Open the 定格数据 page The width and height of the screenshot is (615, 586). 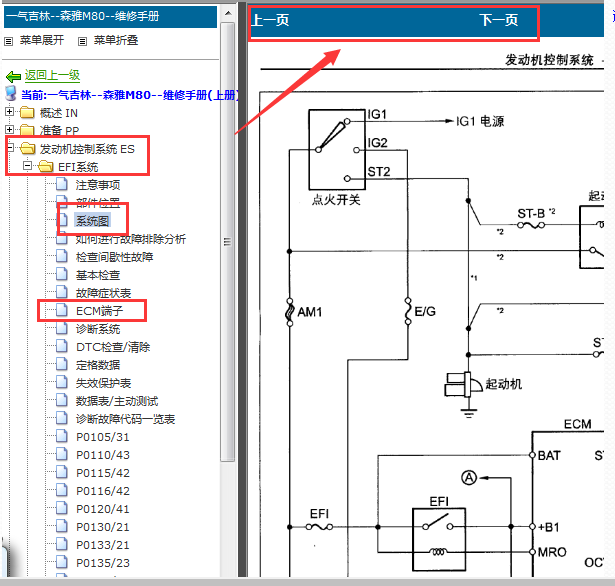pos(98,365)
